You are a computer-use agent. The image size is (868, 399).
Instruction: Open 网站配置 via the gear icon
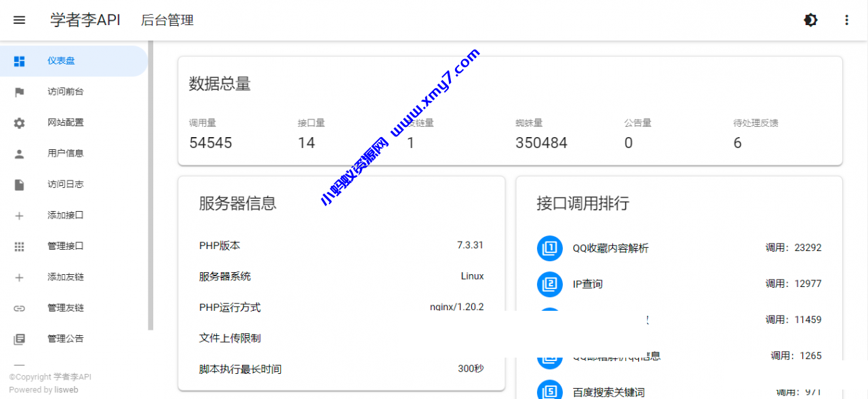coord(19,122)
